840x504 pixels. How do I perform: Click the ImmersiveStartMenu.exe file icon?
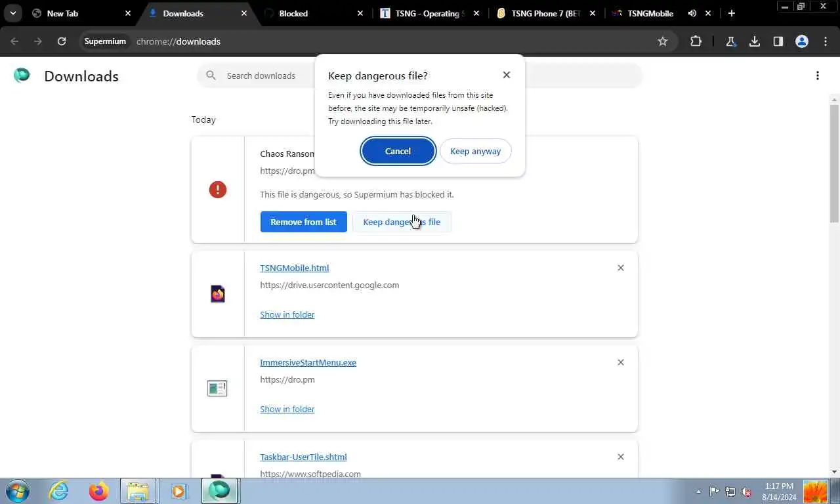pyautogui.click(x=217, y=388)
